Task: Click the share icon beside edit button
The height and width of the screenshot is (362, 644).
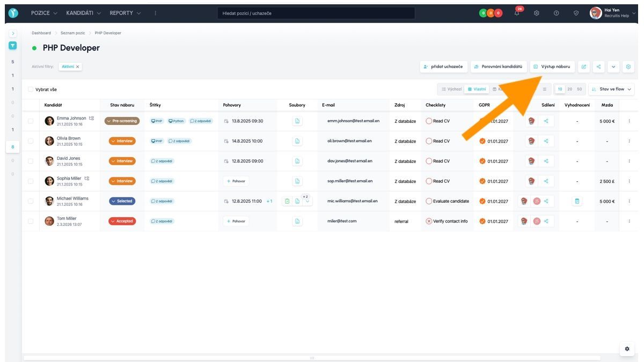Action: pos(598,67)
